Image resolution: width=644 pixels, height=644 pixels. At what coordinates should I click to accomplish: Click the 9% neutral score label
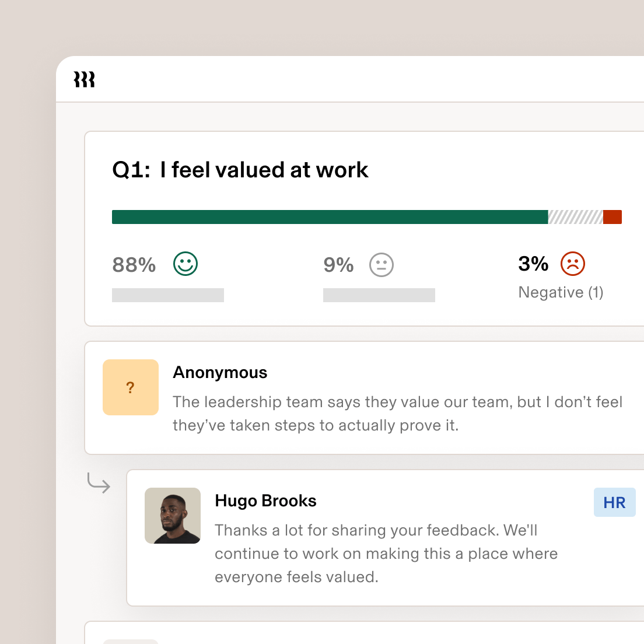click(338, 264)
